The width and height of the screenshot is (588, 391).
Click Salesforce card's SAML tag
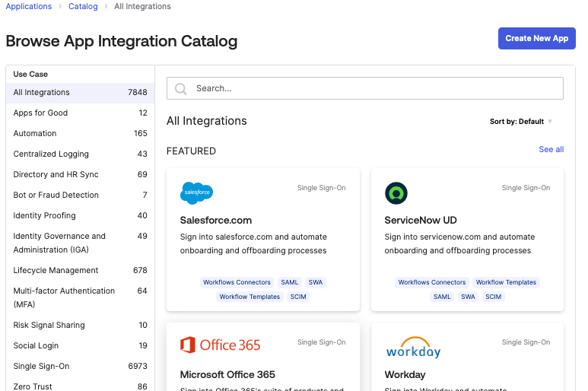coord(290,282)
